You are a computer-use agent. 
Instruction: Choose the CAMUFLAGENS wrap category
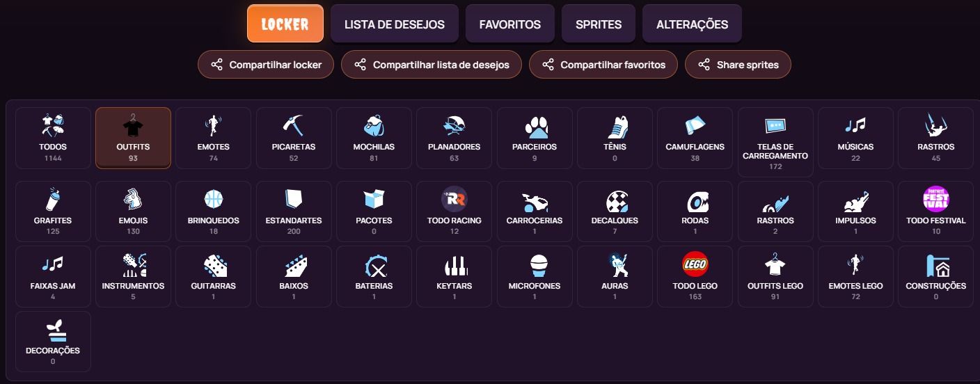click(x=695, y=138)
